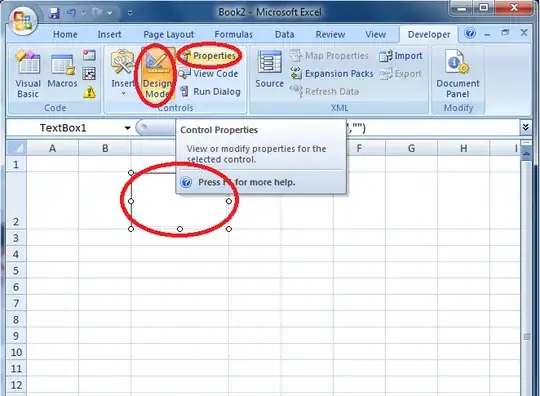Open Insert controls gallery
The image size is (540, 396).
click(x=123, y=74)
